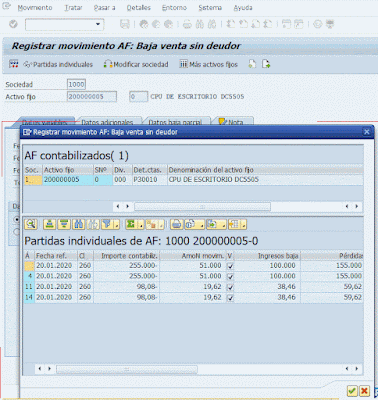Open the Subtotals dropdown arrow
Viewport: 378px width, 400px height.
tap(161, 226)
